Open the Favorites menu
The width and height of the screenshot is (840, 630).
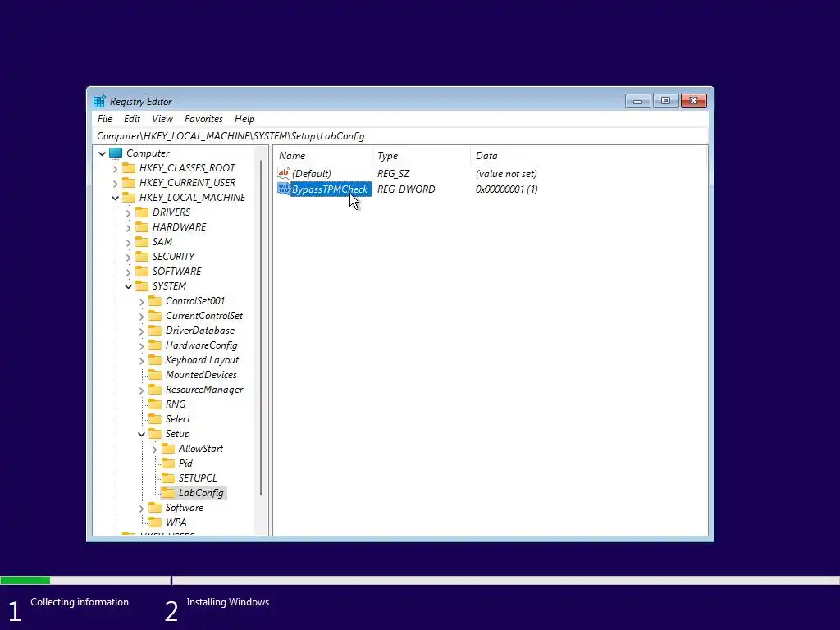[x=203, y=119]
